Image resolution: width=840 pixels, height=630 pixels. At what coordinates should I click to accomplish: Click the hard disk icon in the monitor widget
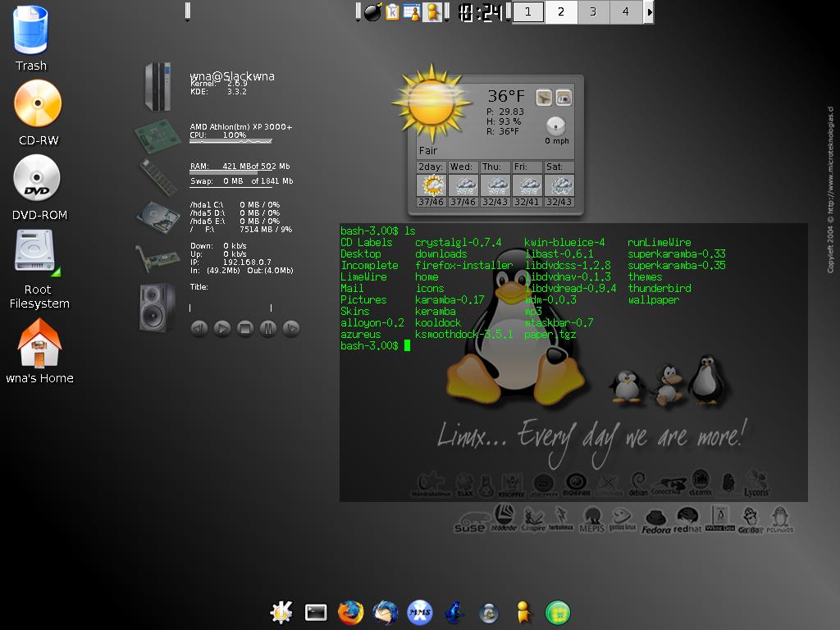click(158, 217)
